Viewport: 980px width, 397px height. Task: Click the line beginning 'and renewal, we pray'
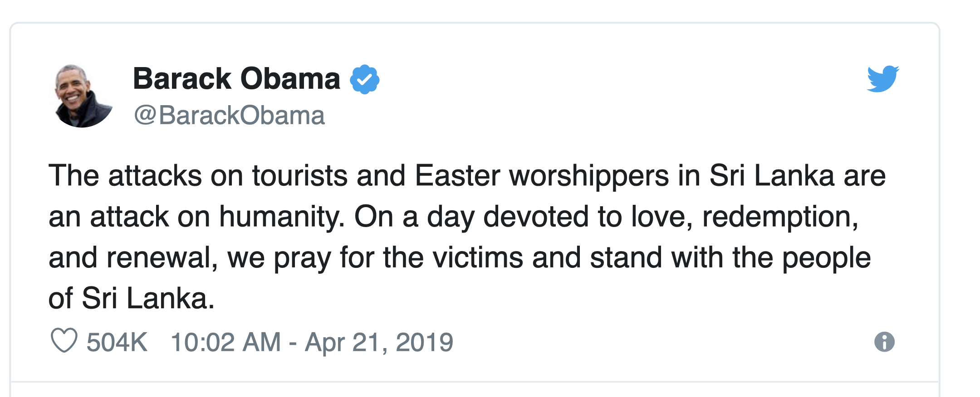tap(460, 257)
